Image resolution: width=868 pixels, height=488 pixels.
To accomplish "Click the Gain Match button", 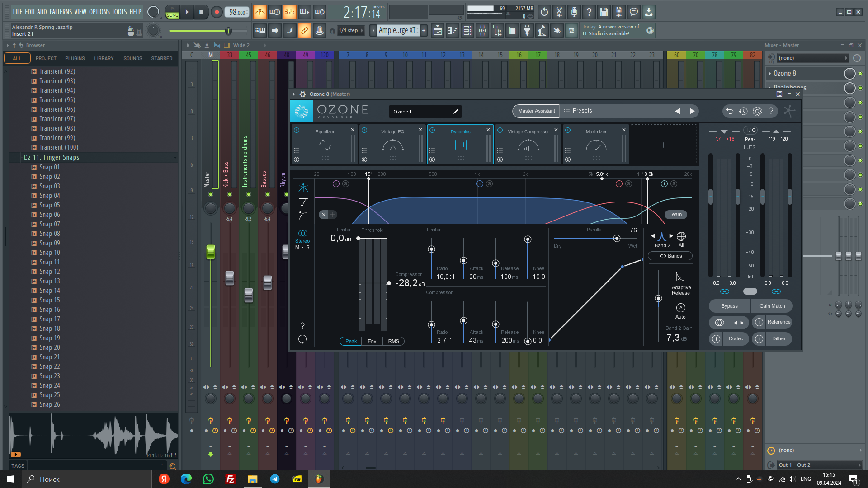I will click(x=772, y=306).
